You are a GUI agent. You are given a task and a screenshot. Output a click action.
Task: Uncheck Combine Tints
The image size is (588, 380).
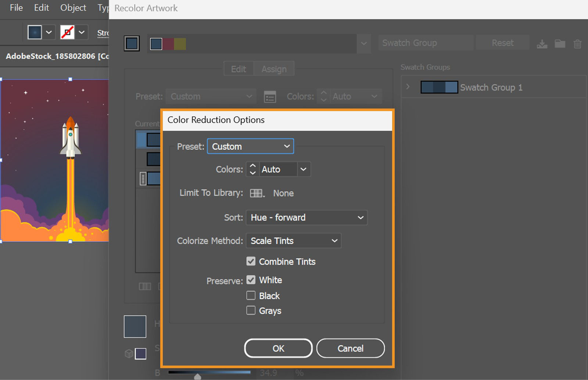pos(251,261)
